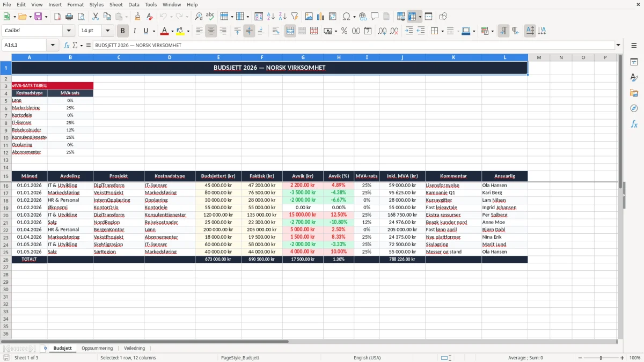Open Print Preview from the toolbar

pyautogui.click(x=81, y=17)
